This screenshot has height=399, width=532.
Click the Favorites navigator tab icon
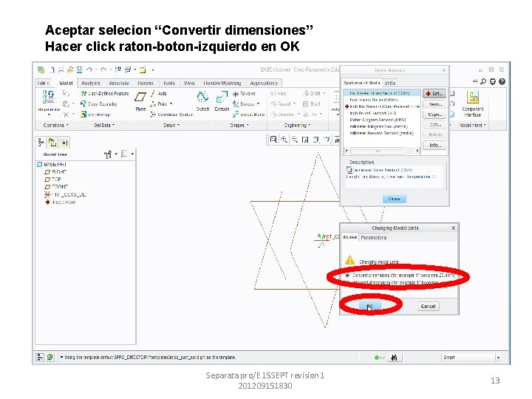pyautogui.click(x=64, y=143)
